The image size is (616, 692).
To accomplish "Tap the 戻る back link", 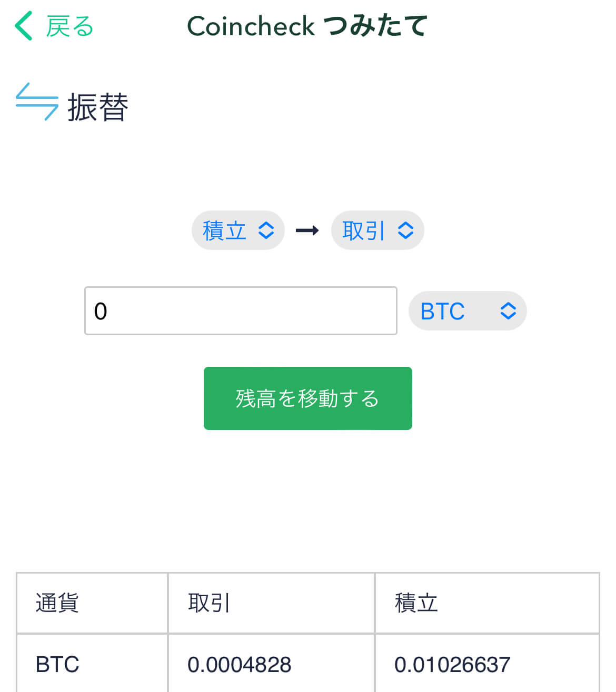I will (x=69, y=26).
